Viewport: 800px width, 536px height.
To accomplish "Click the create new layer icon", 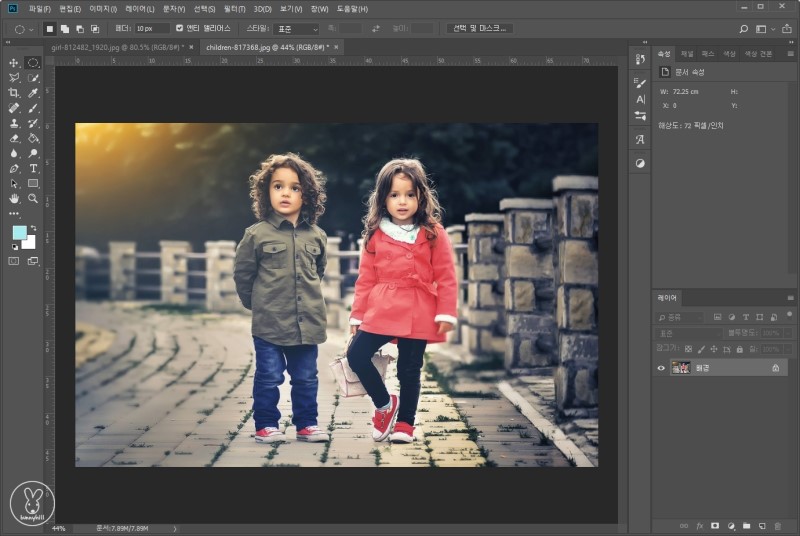I will click(762, 525).
